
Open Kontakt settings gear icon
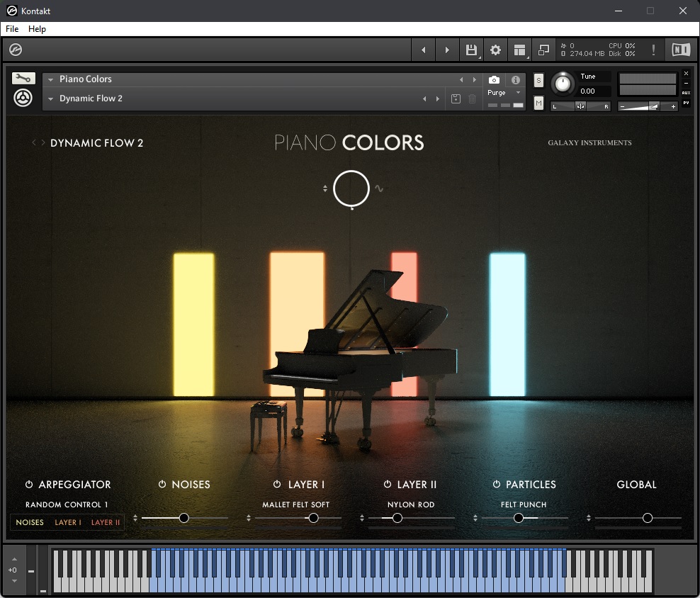point(496,50)
